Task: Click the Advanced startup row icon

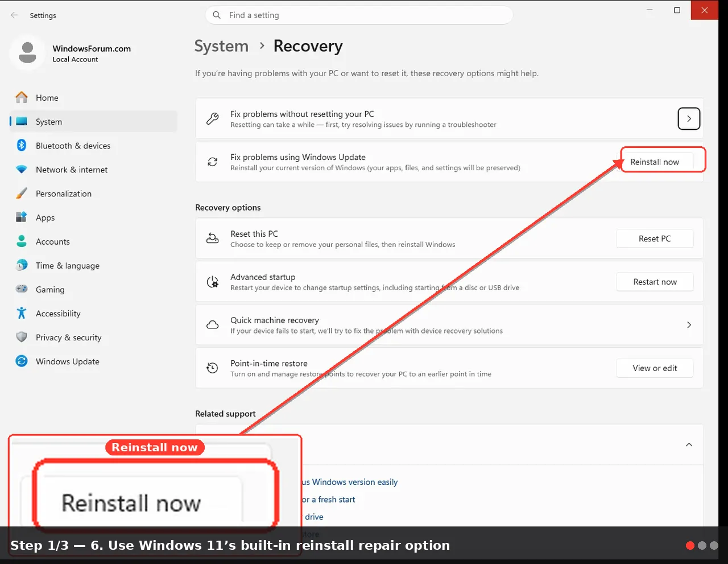Action: (213, 282)
